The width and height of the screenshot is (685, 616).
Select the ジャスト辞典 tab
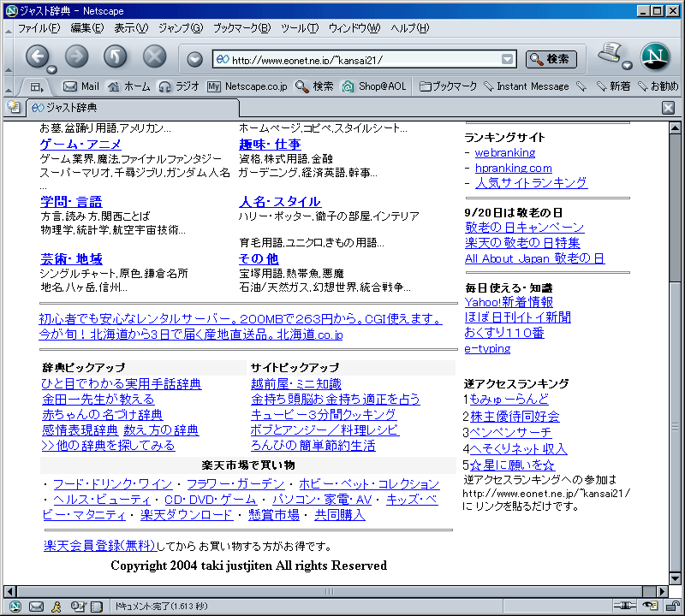(134, 108)
